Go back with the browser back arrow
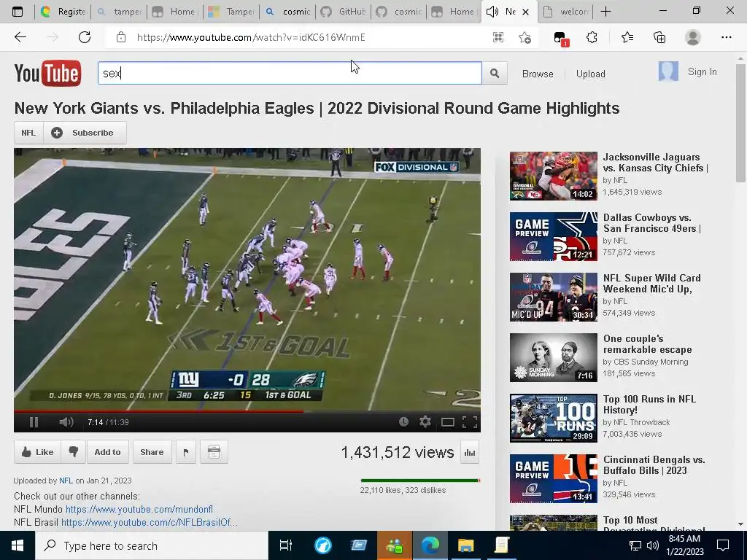747x560 pixels. click(20, 37)
